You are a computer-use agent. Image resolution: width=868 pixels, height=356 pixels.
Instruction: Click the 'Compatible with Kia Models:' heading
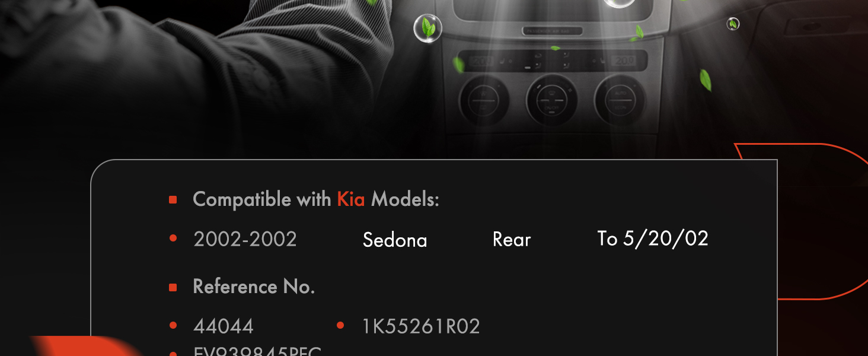coord(316,199)
